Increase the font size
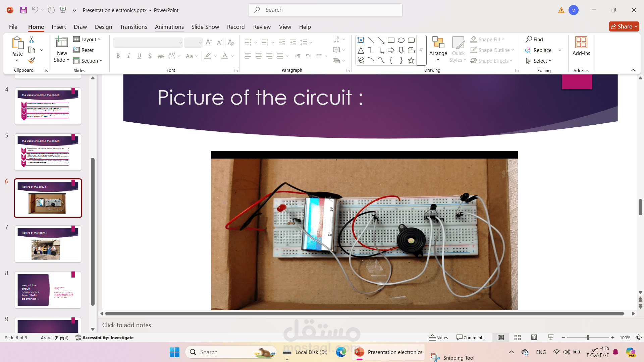This screenshot has height=362, width=644. [x=209, y=42]
